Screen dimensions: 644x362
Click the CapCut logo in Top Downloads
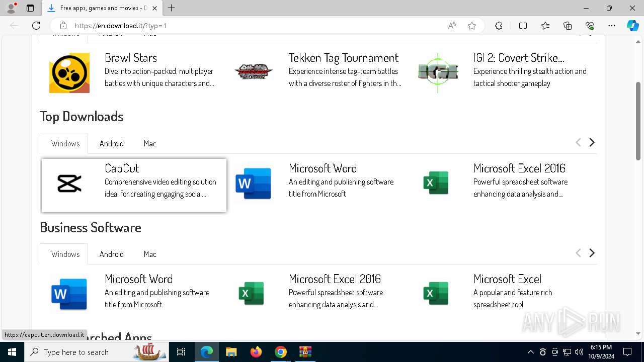pyautogui.click(x=69, y=184)
